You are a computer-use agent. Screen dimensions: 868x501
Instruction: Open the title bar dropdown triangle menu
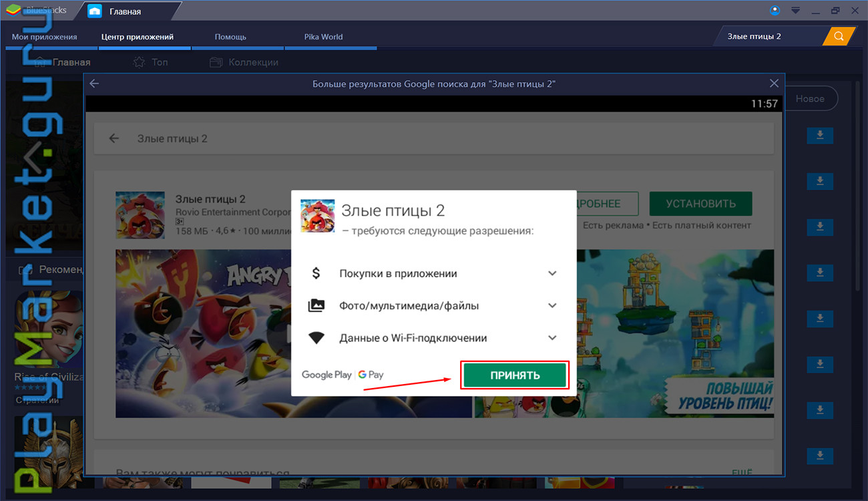tap(795, 11)
